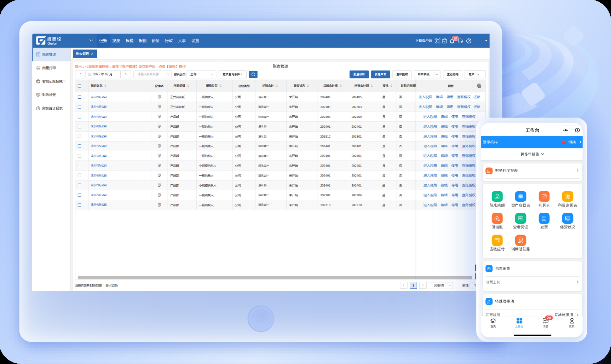Click 新建账套 button
Image resolution: width=611 pixels, height=364 pixels.
point(381,74)
